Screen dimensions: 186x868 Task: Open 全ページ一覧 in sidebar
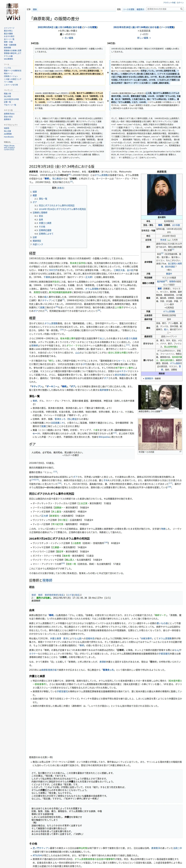[x=9, y=39]
